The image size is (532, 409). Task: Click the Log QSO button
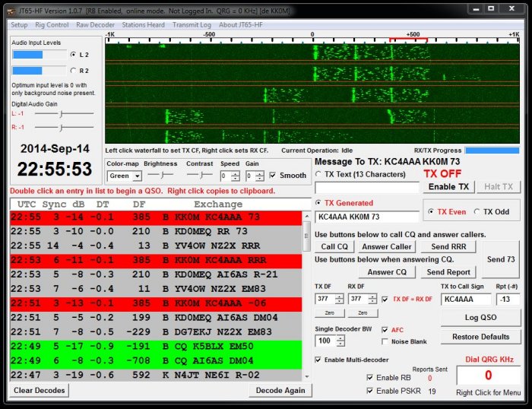(481, 317)
